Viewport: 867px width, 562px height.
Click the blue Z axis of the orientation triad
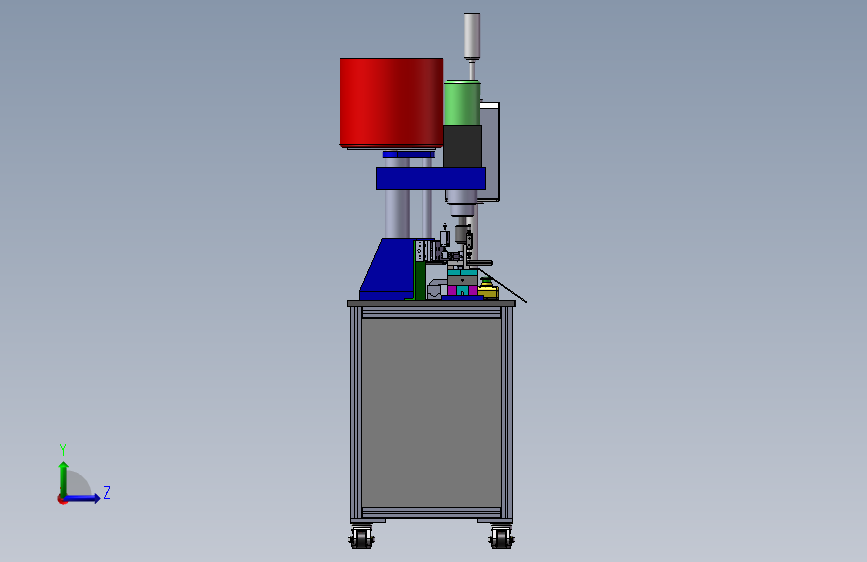(82, 498)
